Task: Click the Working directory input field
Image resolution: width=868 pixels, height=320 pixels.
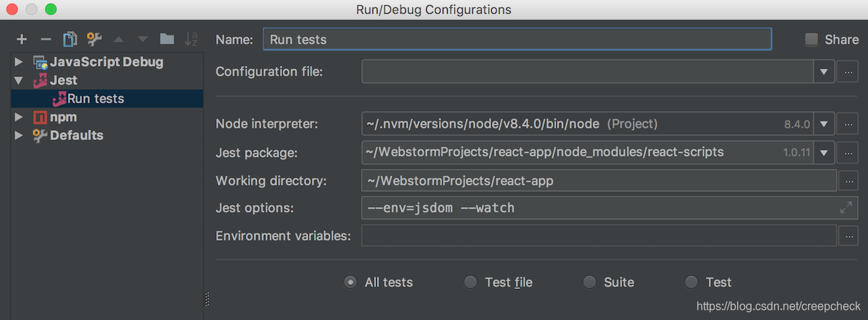Action: [x=597, y=181]
